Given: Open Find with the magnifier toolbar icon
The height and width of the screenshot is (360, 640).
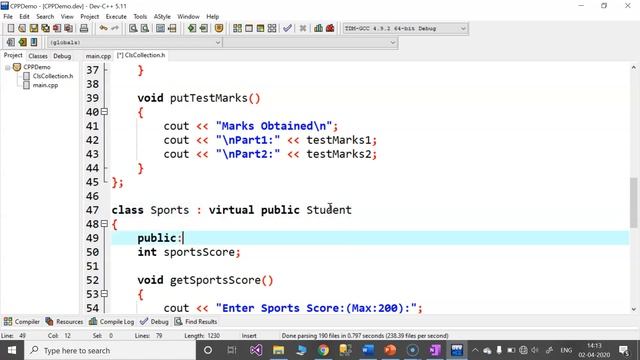Looking at the screenshot, I should click(133, 28).
